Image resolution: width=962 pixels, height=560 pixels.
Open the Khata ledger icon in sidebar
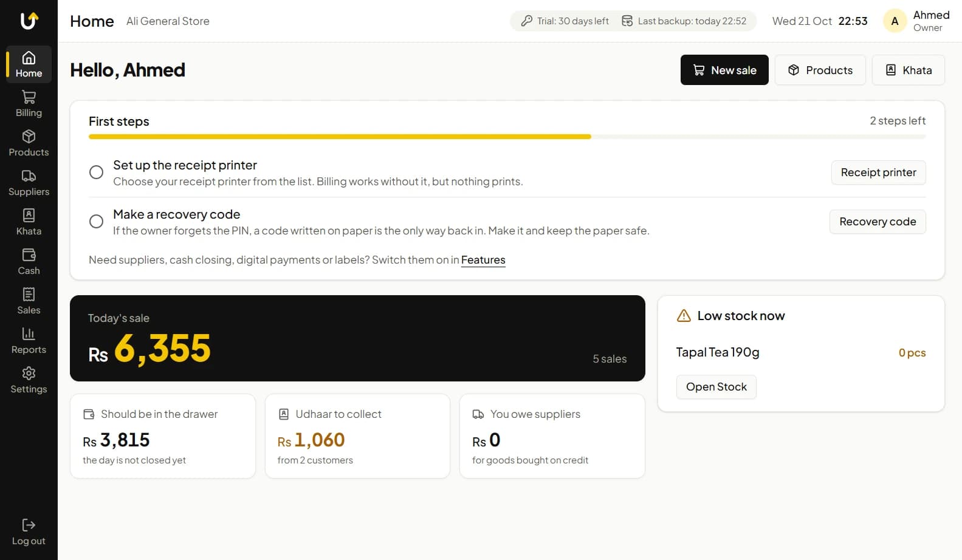point(29,215)
